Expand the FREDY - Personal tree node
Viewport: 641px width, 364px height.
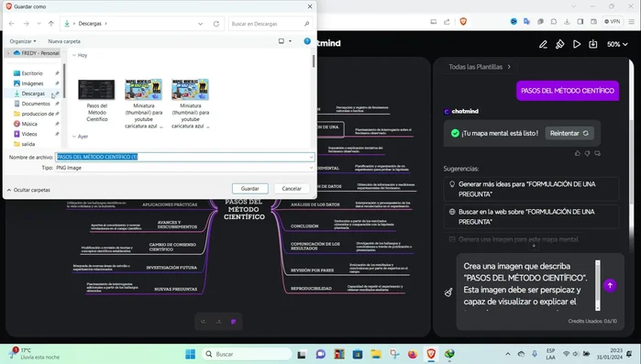pos(8,53)
